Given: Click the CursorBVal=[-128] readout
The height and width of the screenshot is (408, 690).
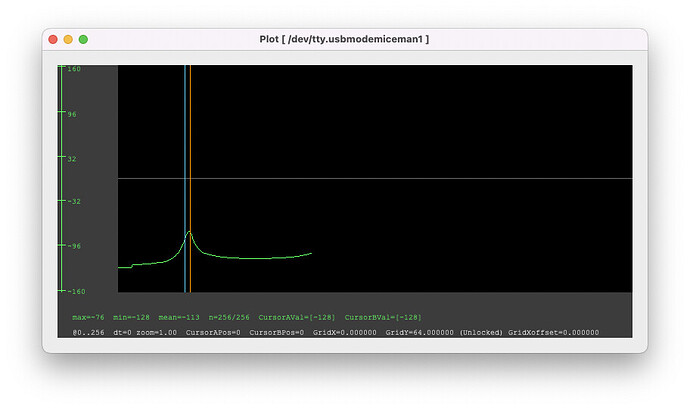Looking at the screenshot, I should click(x=383, y=317).
